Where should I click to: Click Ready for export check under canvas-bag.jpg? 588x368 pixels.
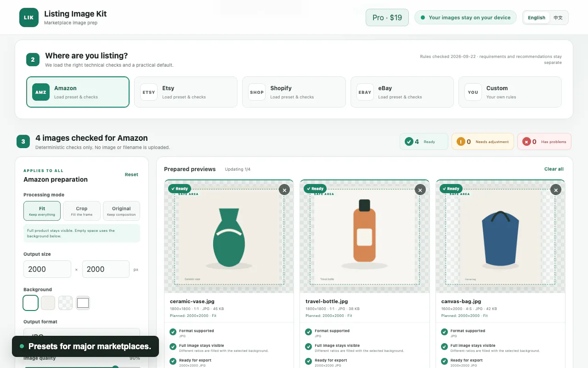(x=445, y=362)
